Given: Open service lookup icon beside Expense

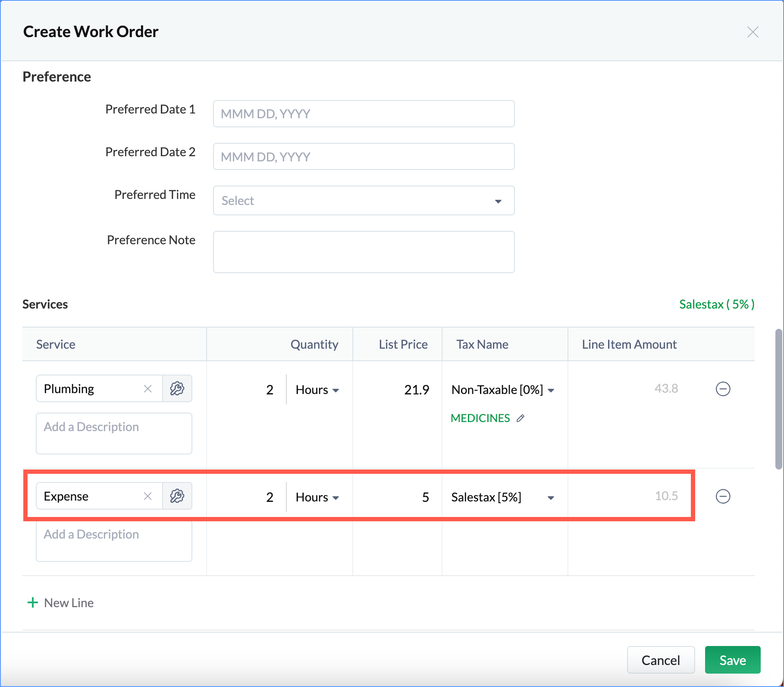Looking at the screenshot, I should (177, 496).
